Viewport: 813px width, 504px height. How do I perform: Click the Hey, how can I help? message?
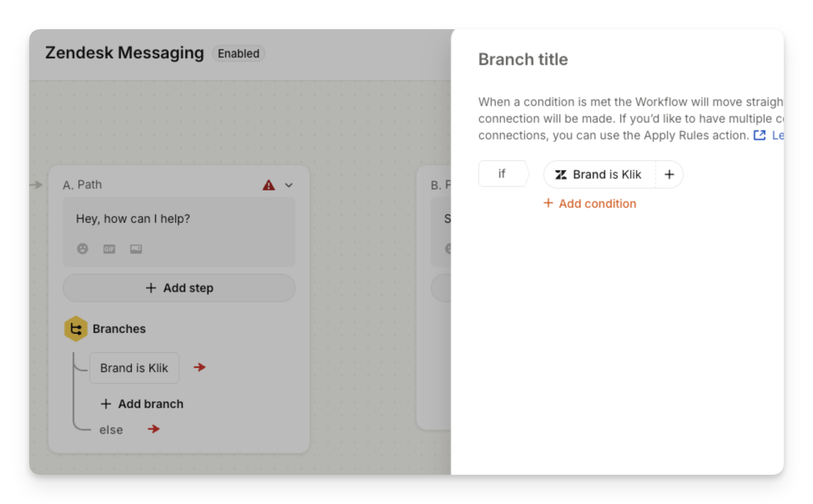(x=133, y=219)
